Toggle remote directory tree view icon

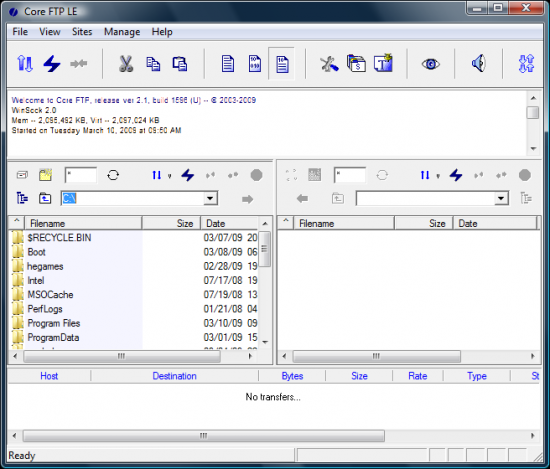(x=526, y=198)
